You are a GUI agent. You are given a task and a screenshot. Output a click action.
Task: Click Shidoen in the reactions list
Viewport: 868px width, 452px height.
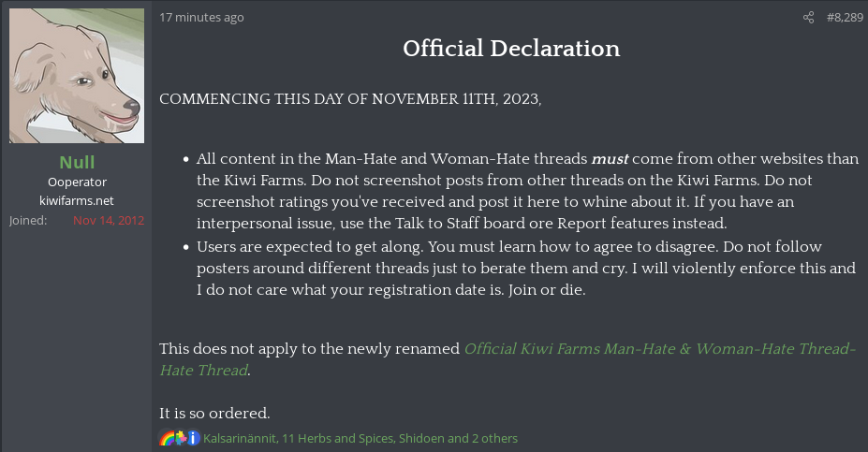click(421, 438)
